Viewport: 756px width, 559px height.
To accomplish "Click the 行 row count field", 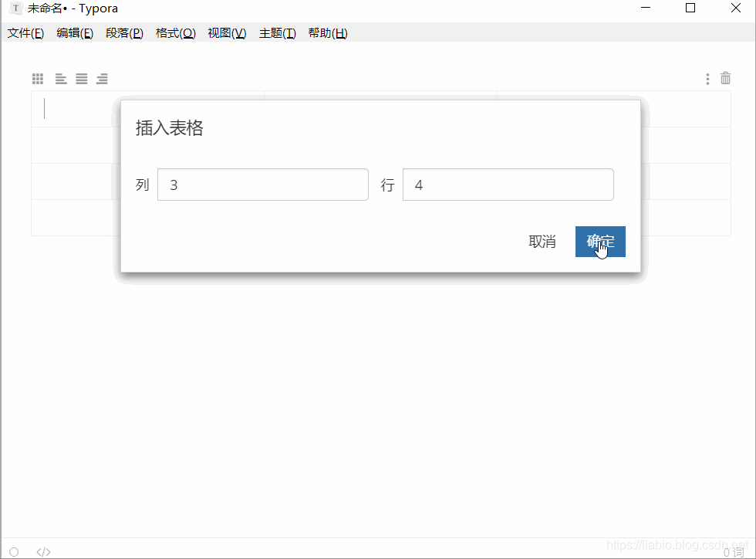I will (x=508, y=185).
